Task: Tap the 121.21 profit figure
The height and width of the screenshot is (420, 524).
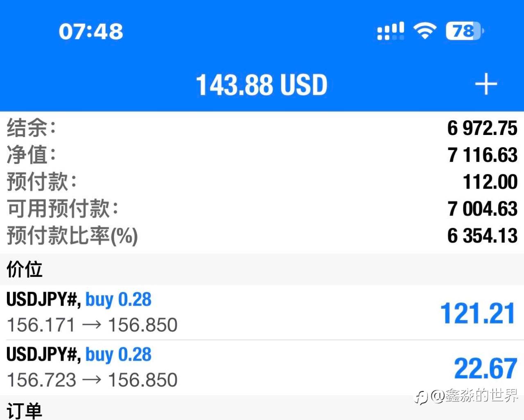Action: click(x=477, y=314)
